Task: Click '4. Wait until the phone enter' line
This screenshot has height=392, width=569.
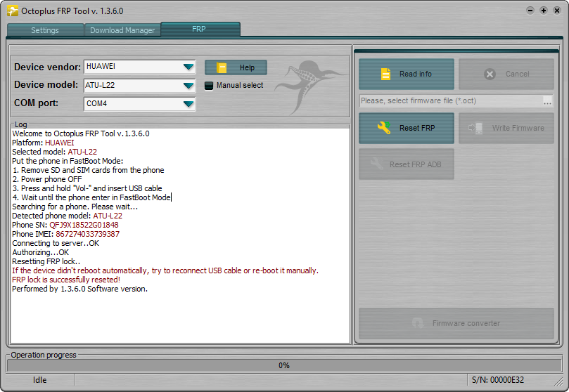Action: pyautogui.click(x=91, y=197)
